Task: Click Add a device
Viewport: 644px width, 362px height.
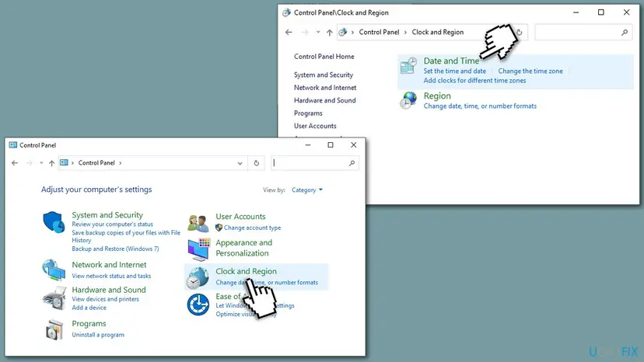Action: pyautogui.click(x=89, y=308)
